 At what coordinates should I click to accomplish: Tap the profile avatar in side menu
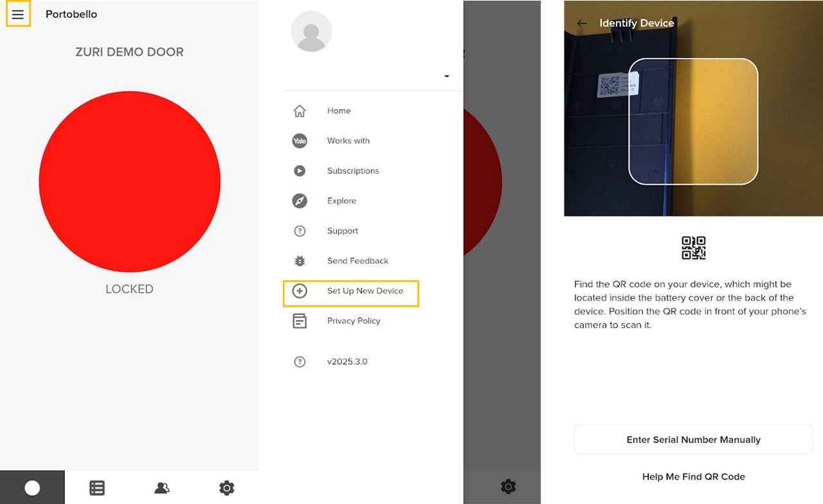311,31
